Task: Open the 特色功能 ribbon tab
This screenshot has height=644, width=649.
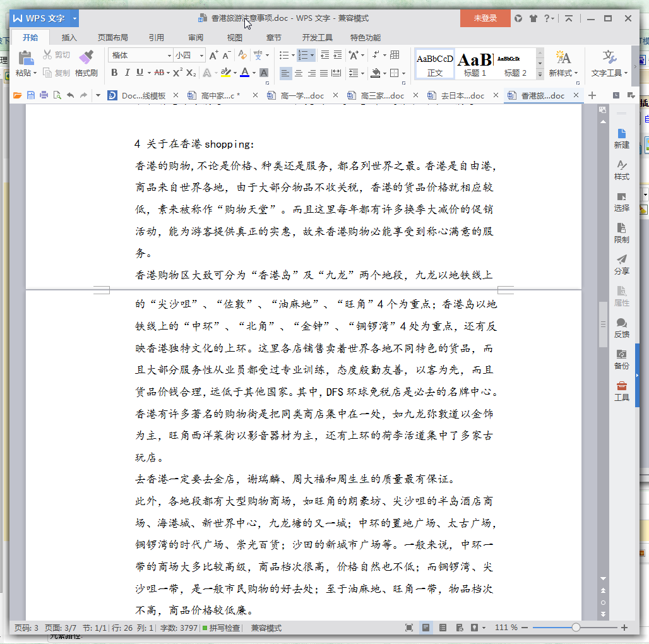Action: click(365, 38)
